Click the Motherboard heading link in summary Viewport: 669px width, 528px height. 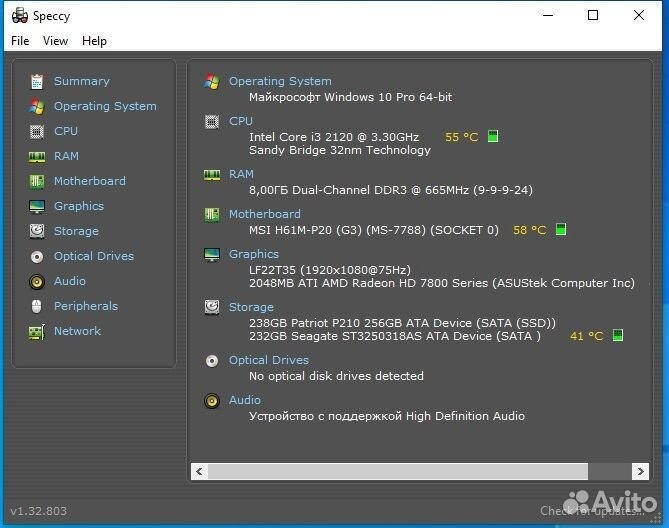coord(265,214)
